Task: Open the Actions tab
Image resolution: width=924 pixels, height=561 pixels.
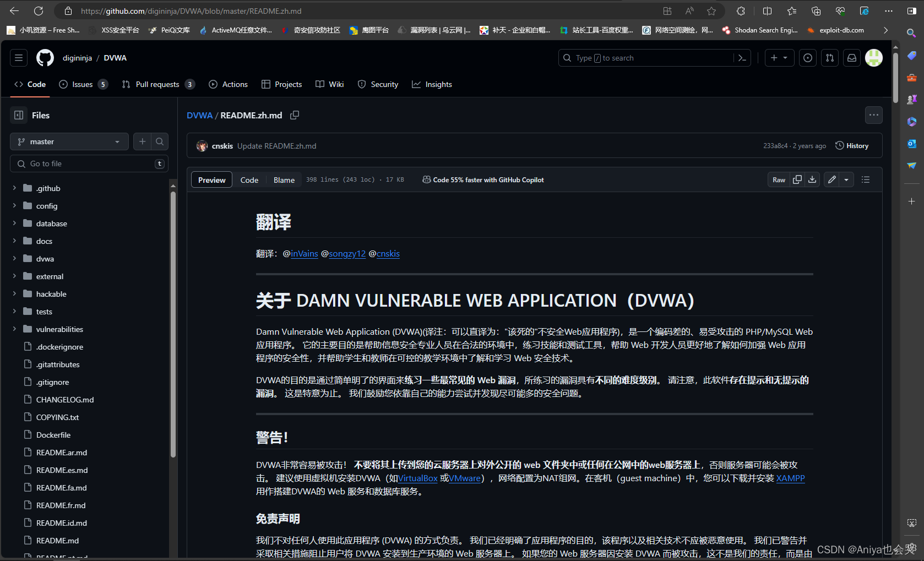Action: click(x=229, y=84)
